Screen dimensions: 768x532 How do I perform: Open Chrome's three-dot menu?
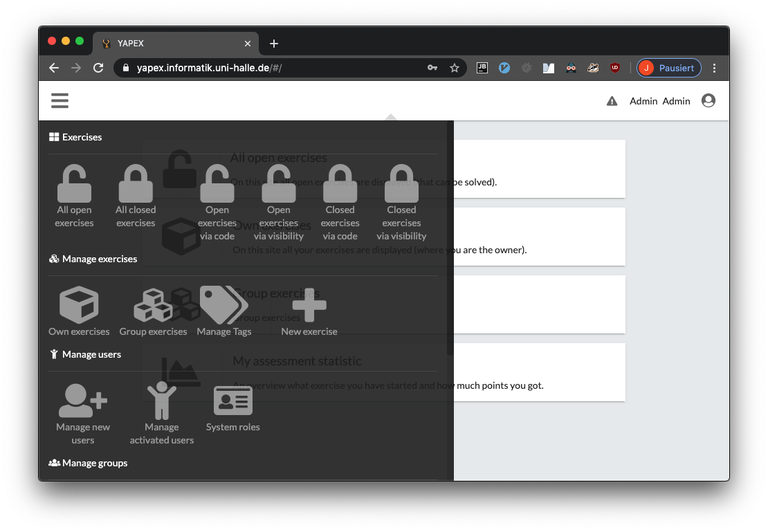click(715, 68)
